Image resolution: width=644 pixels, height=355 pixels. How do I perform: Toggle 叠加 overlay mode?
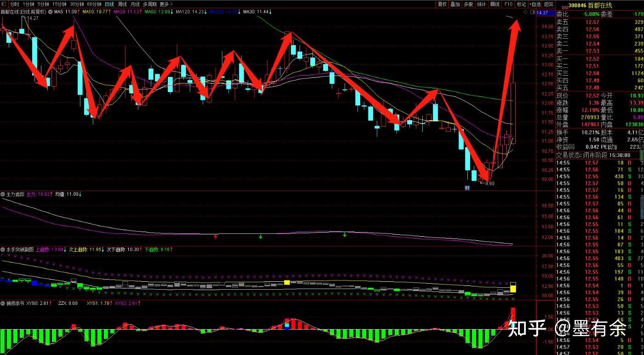(455, 4)
